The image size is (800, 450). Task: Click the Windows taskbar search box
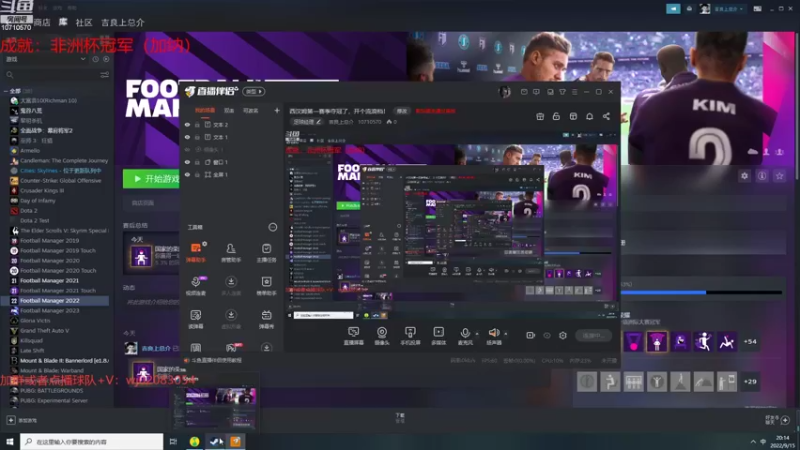pos(92,441)
